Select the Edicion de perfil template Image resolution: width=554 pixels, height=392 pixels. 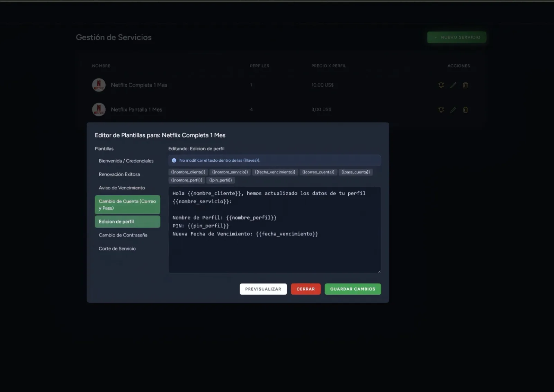click(127, 222)
